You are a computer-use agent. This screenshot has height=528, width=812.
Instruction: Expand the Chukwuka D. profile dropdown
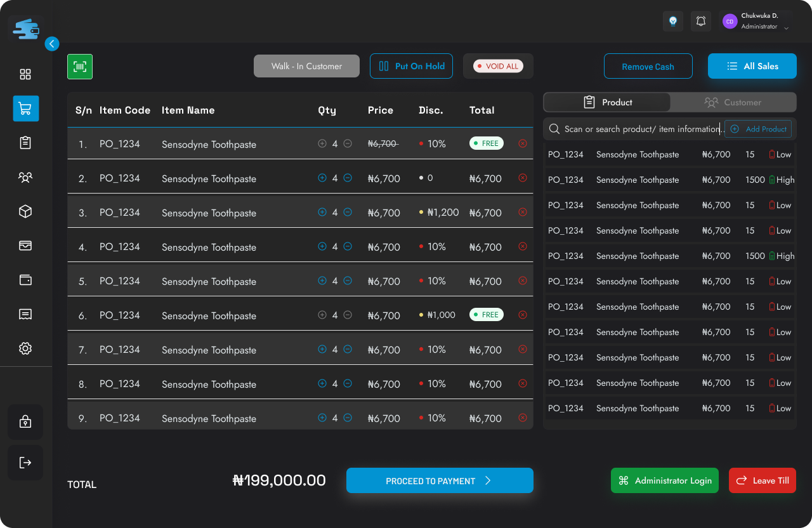pos(786,28)
